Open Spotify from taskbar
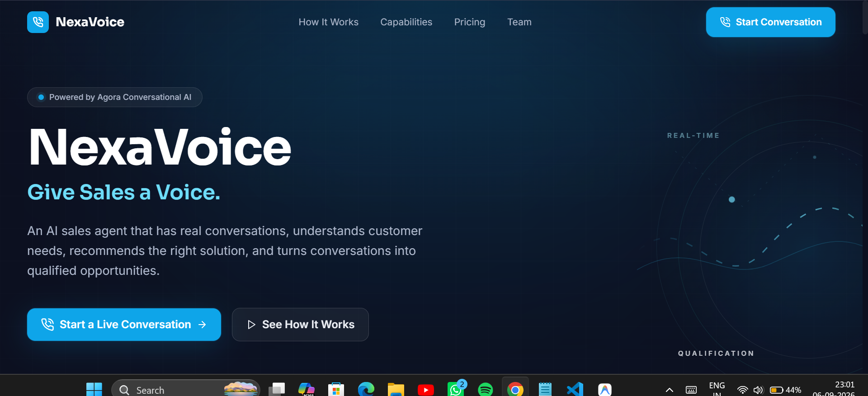Image resolution: width=868 pixels, height=396 pixels. (x=486, y=390)
